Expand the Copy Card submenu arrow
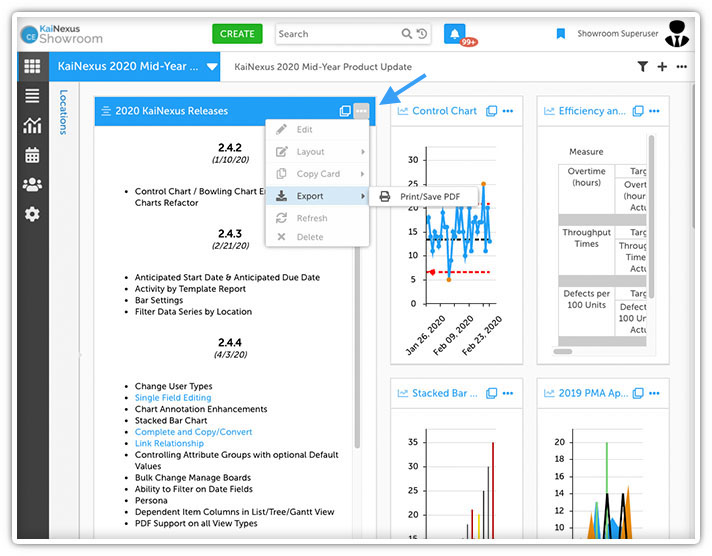The image size is (712, 556). [x=362, y=174]
